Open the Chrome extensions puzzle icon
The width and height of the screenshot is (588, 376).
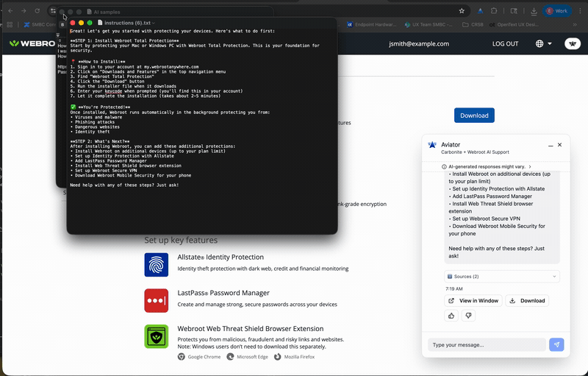tap(494, 11)
